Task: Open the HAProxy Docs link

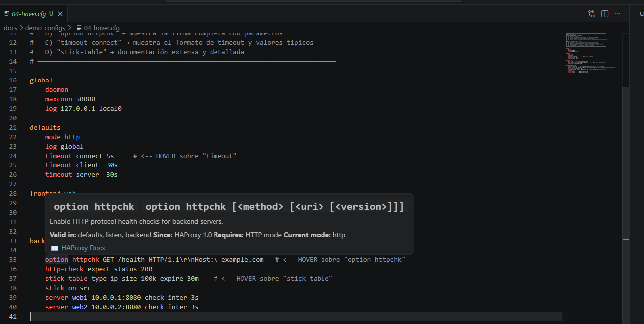Action: click(83, 248)
